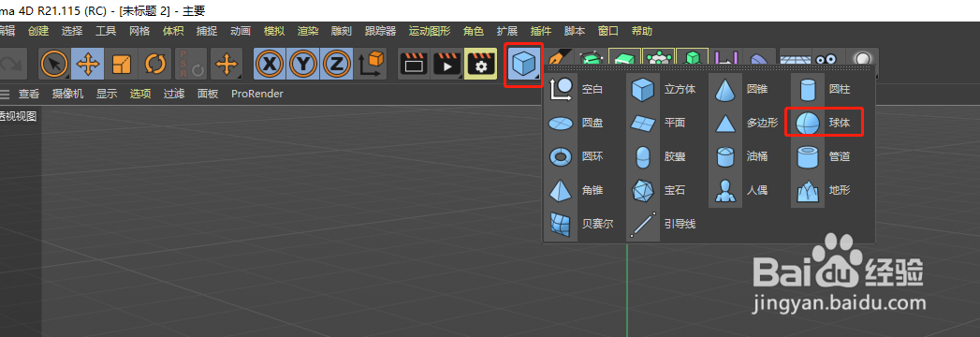Open the 动画 menu
Viewport: 980px width, 337px height.
tap(241, 31)
